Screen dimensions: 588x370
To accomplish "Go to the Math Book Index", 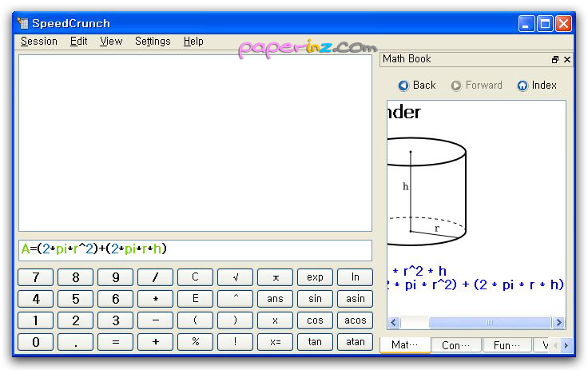I will [x=537, y=86].
